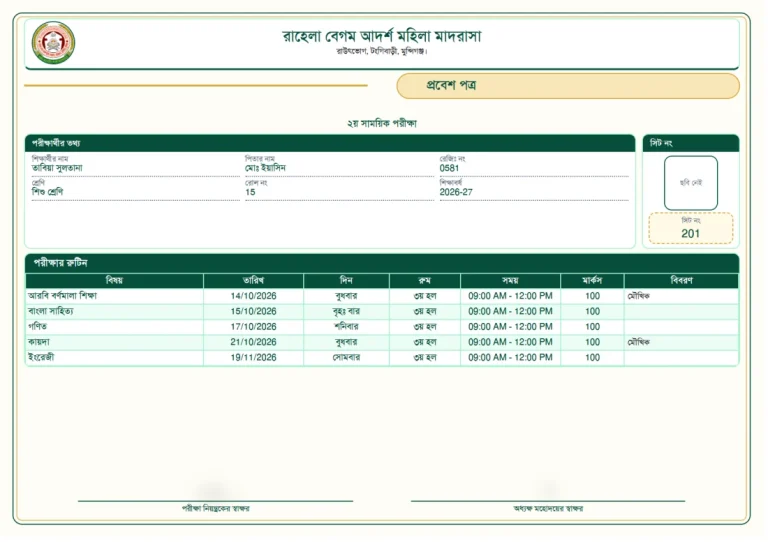Click the date 19/11/2026
Screen dimensions: 768x542
coord(253,357)
